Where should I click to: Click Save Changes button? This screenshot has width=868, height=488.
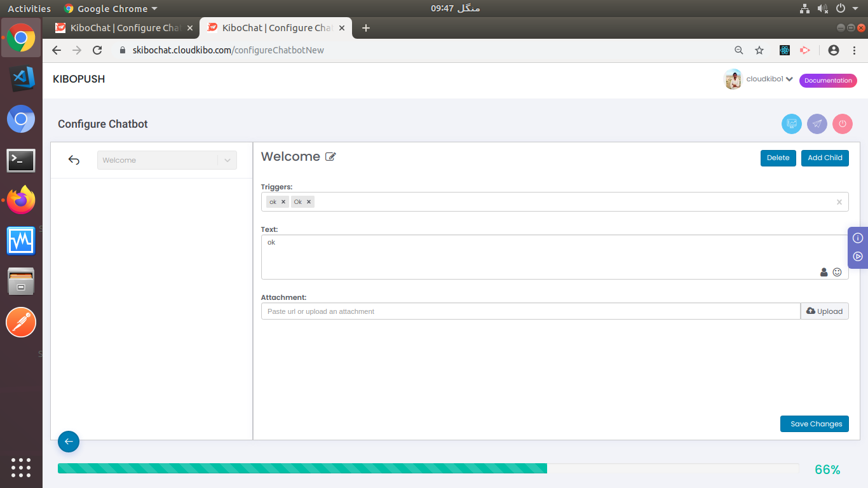coord(815,424)
